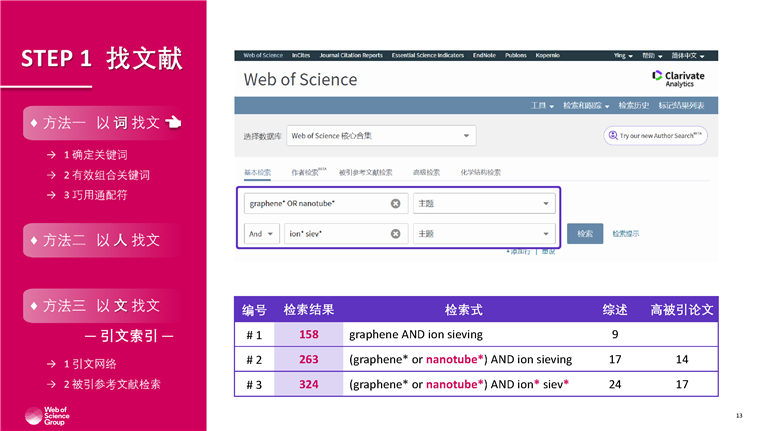This screenshot has height=431, width=768.
Task: Open Essential Science Indicators link
Action: 428,55
